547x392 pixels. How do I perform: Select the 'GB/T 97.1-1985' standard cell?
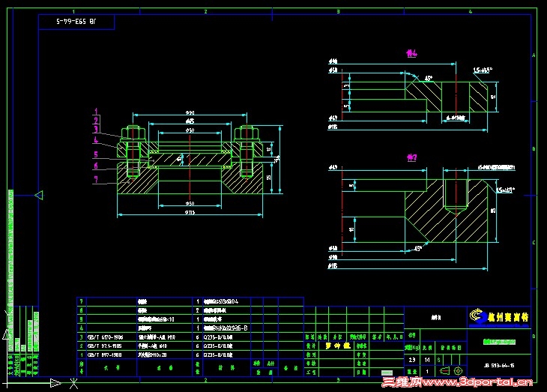pyautogui.click(x=112, y=346)
